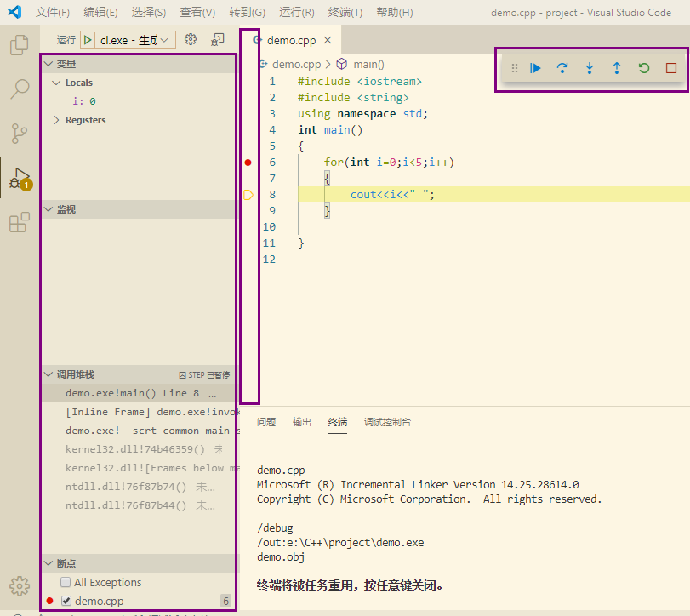Image resolution: width=690 pixels, height=616 pixels.
Task: Click the line number 6 badge in breakpoints
Action: point(225,601)
